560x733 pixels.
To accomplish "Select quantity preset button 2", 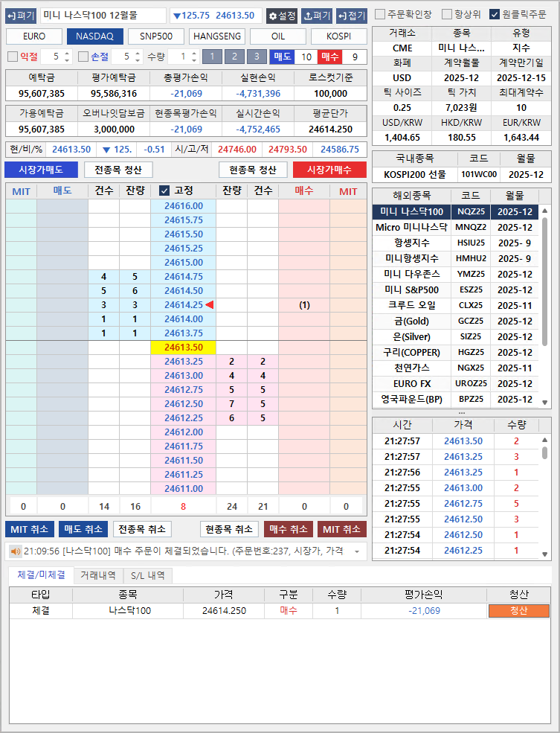I will [x=234, y=57].
